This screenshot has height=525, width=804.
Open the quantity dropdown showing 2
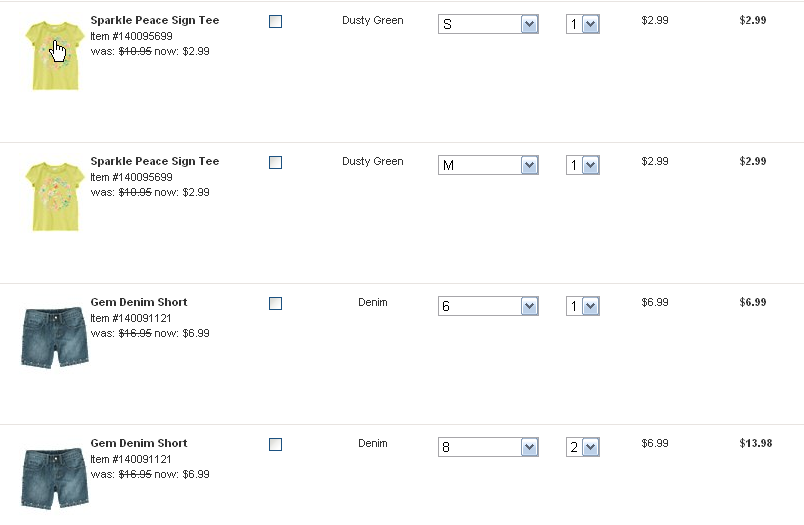582,447
